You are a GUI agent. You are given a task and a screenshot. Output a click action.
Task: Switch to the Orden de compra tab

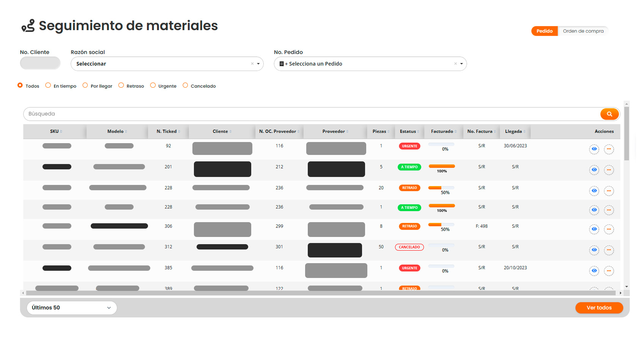coord(583,31)
